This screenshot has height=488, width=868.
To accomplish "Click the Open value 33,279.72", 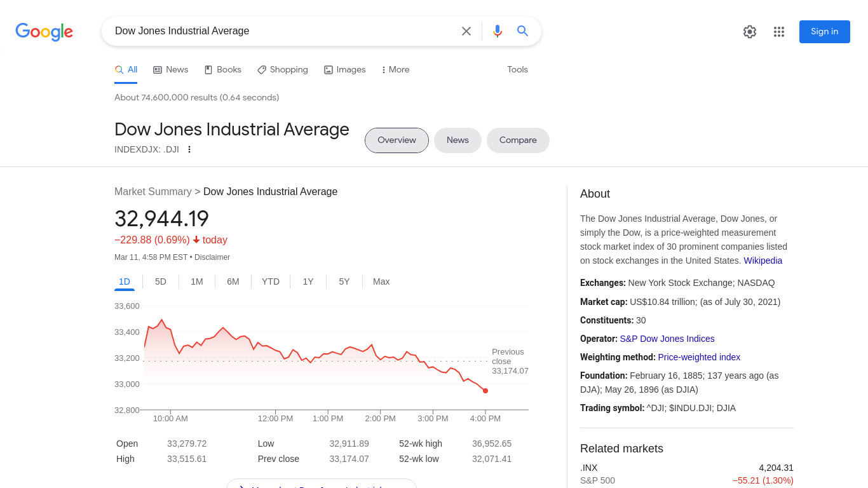I will [x=187, y=444].
